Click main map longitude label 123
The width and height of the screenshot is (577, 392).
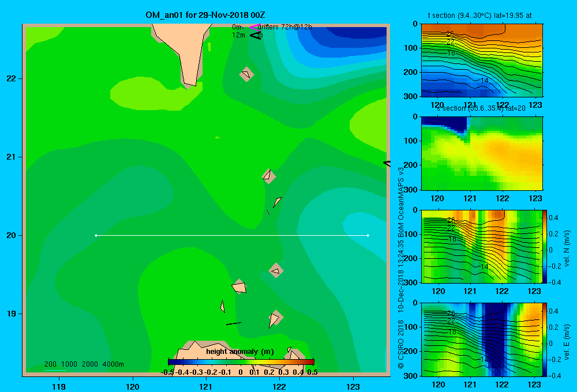pos(353,386)
